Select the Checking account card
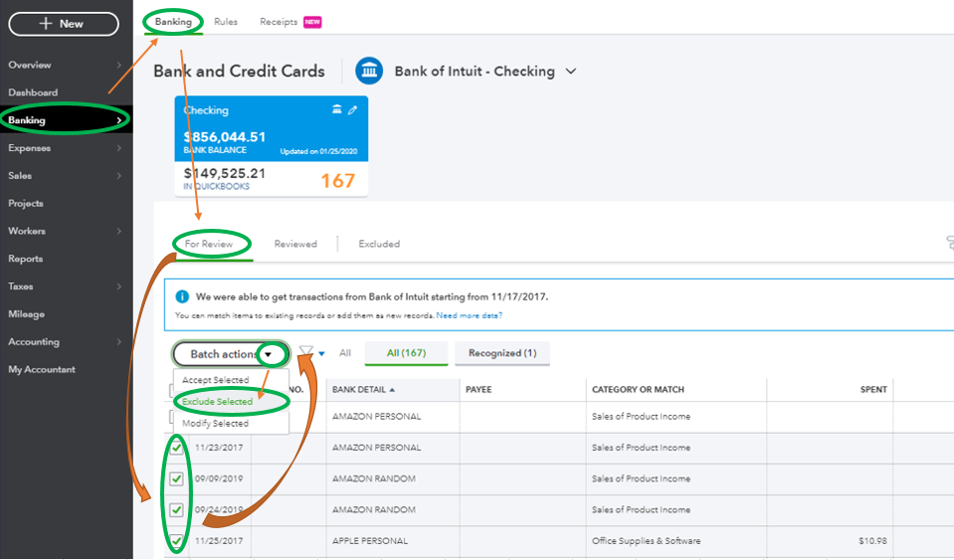This screenshot has width=954, height=560. [x=272, y=146]
